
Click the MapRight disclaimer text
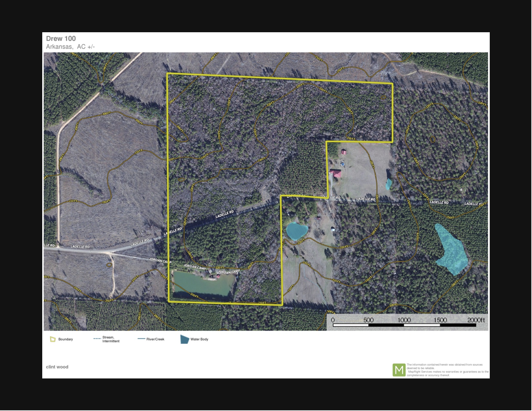coord(447,370)
